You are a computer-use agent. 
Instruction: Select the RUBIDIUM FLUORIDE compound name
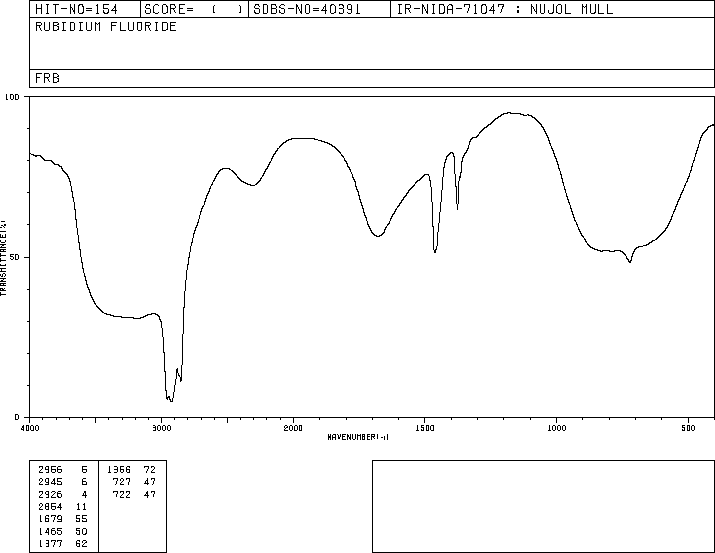106,27
